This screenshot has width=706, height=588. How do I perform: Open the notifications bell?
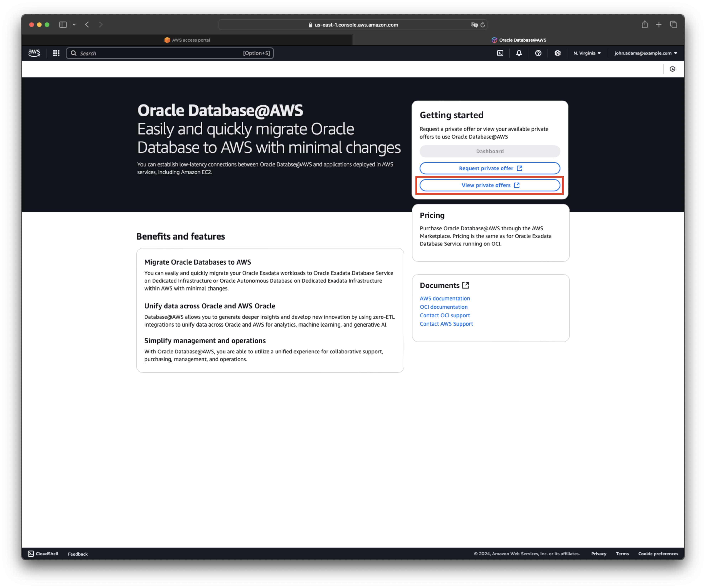(x=519, y=53)
